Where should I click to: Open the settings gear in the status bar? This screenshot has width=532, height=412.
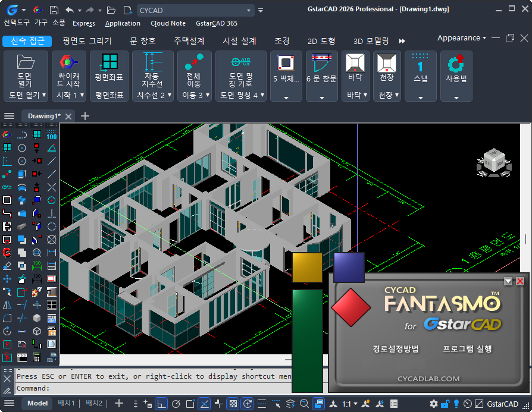[434, 404]
